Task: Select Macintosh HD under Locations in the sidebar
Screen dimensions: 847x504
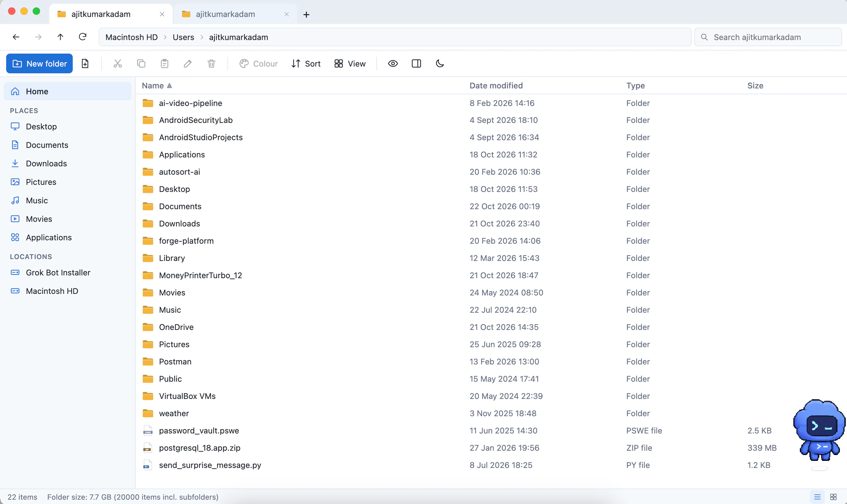Action: pyautogui.click(x=67, y=291)
